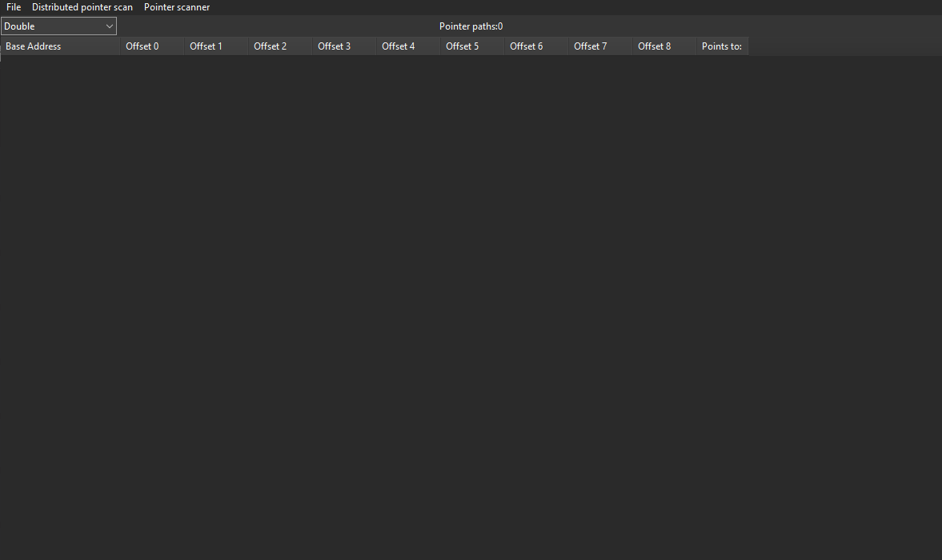Sort by the Base Address column header
Screen dimensions: 942x560
tap(60, 46)
